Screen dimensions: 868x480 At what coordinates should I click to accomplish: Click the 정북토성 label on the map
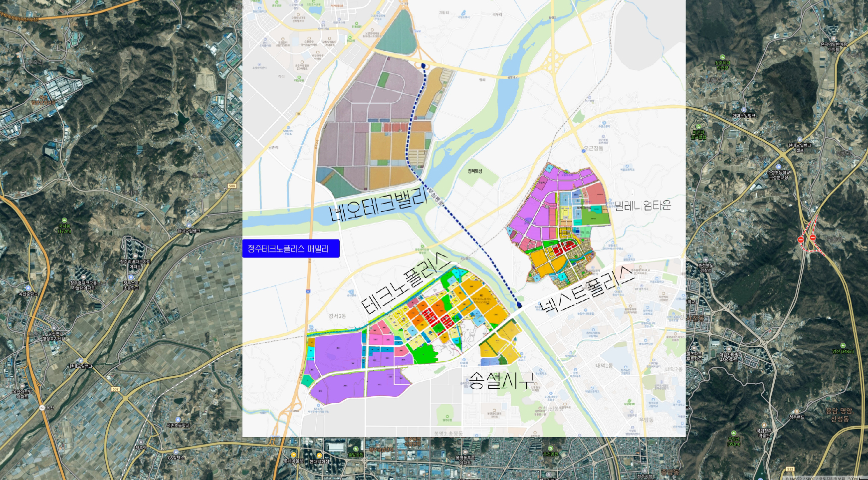pyautogui.click(x=475, y=171)
